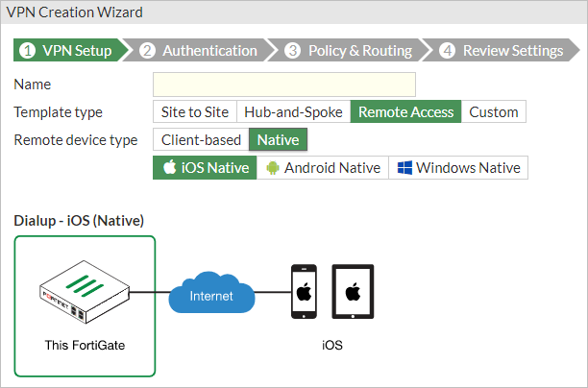Image resolution: width=588 pixels, height=388 pixels.
Task: Go to VPN Setup step
Action: pyautogui.click(x=71, y=50)
